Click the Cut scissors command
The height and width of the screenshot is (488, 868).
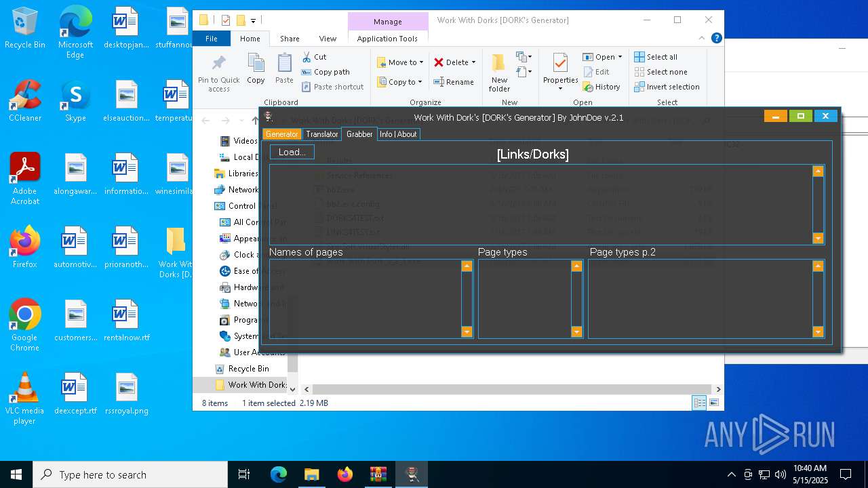(x=314, y=57)
